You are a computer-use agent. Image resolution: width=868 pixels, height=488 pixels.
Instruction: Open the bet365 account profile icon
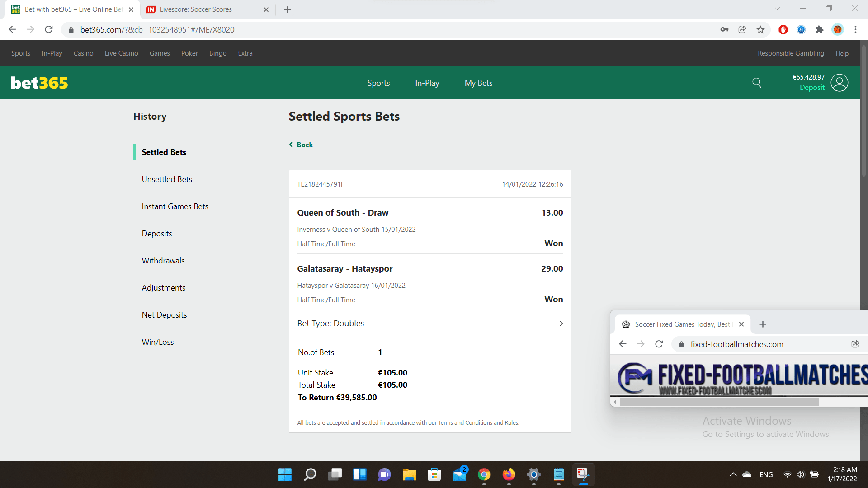[840, 83]
